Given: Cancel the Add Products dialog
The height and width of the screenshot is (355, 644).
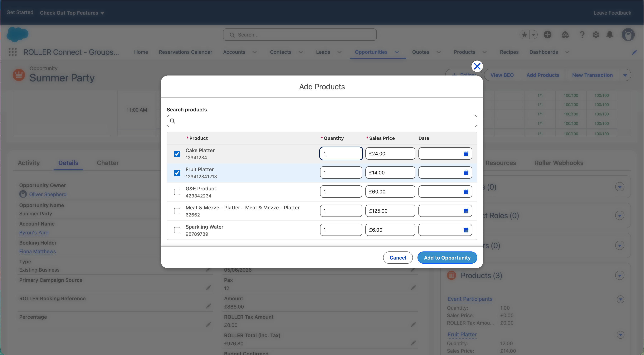Looking at the screenshot, I should [398, 258].
